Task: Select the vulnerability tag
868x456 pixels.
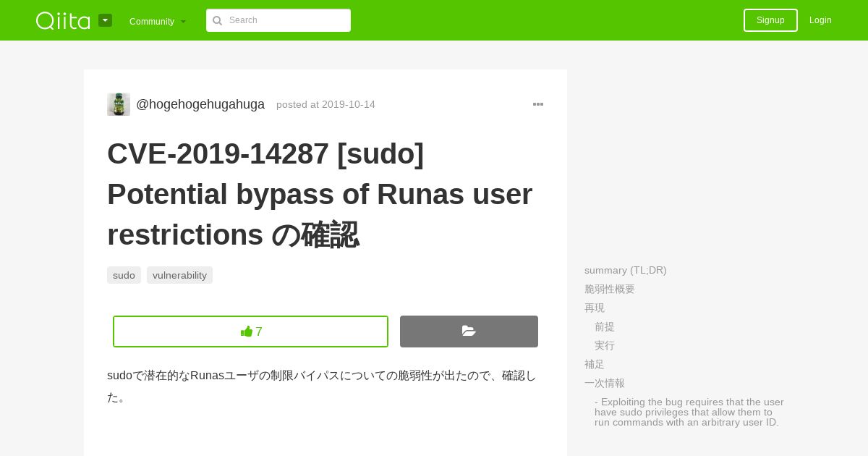Action: click(x=179, y=275)
